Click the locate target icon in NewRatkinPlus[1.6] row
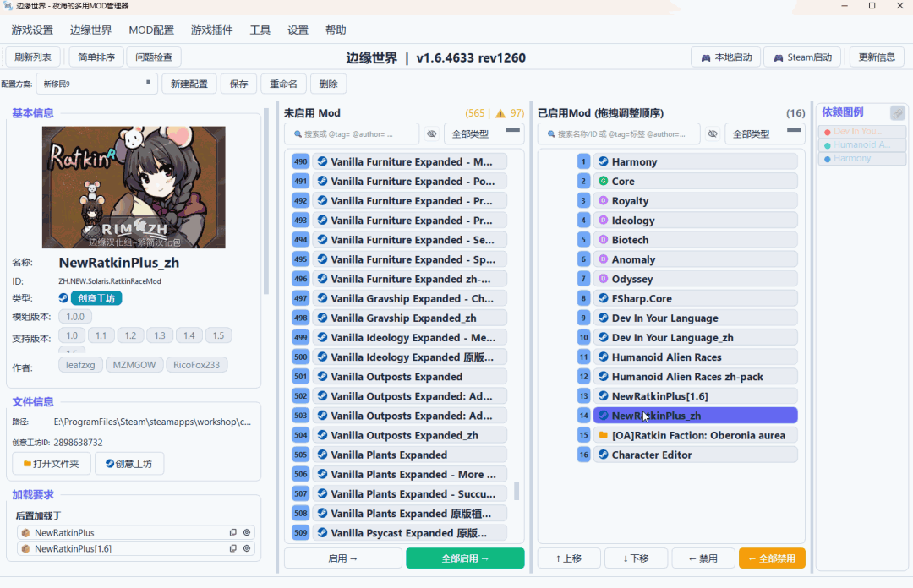913x588 pixels. click(247, 548)
